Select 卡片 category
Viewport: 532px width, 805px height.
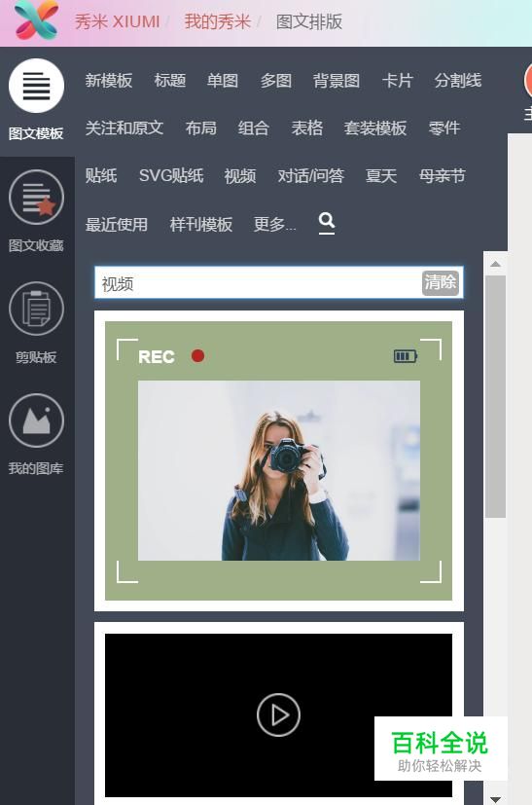coord(398,80)
